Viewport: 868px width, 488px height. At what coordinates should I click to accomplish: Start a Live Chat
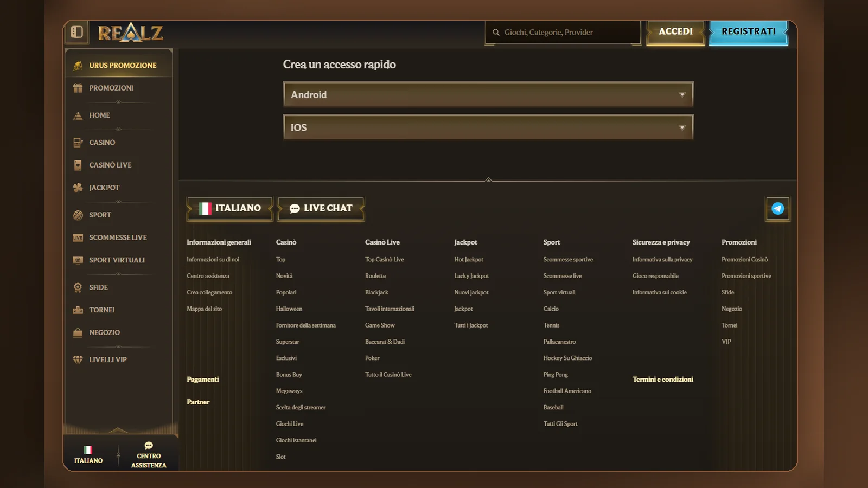pyautogui.click(x=321, y=209)
